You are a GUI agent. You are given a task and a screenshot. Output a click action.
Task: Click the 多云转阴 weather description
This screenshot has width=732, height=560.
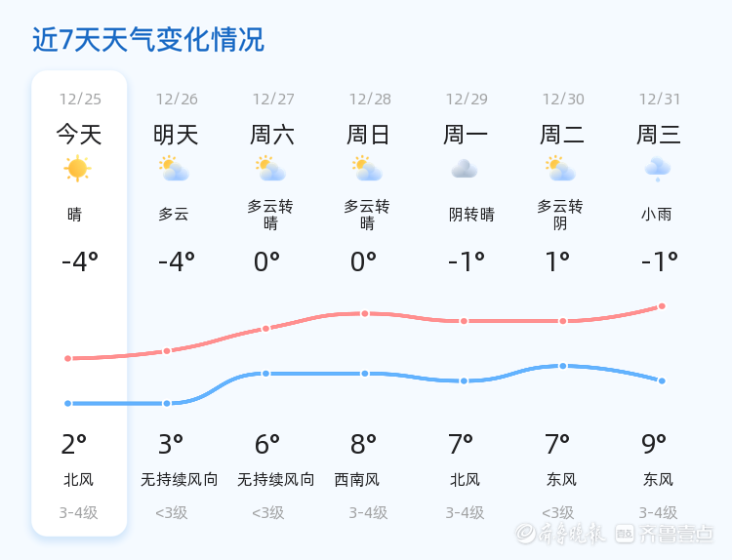click(560, 215)
